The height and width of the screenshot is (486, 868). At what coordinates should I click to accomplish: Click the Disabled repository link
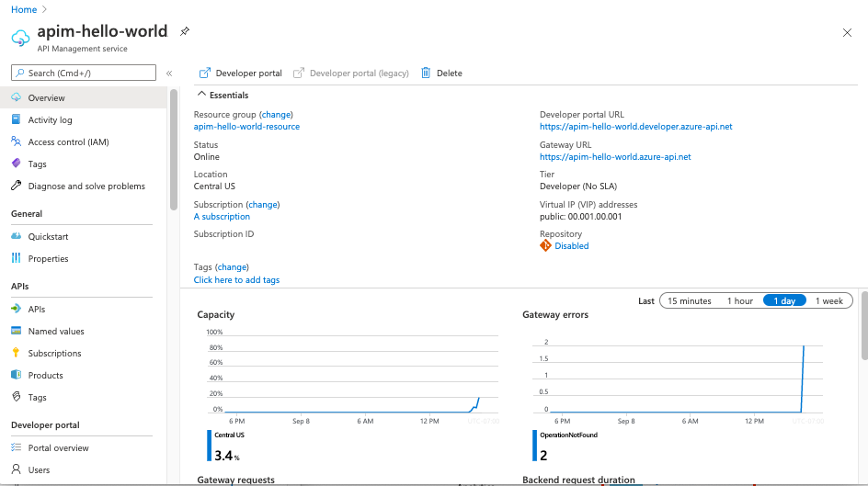click(x=571, y=245)
